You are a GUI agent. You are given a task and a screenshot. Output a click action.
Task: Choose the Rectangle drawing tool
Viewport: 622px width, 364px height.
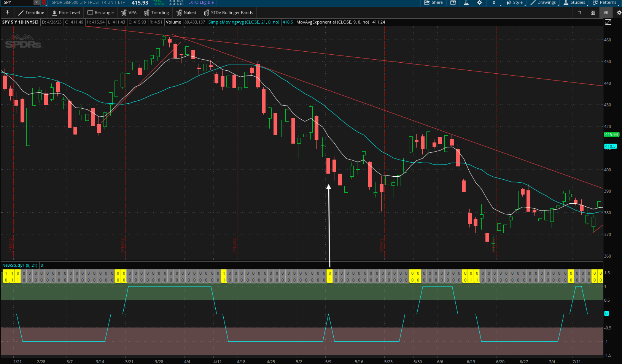point(100,13)
